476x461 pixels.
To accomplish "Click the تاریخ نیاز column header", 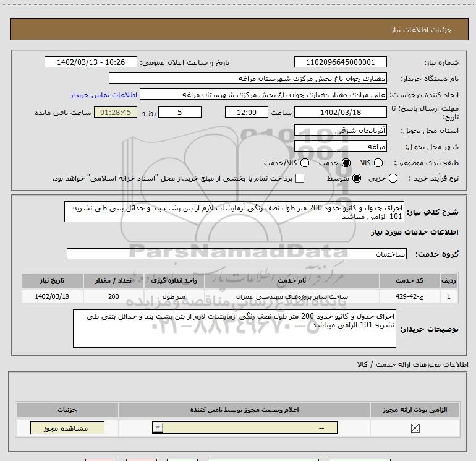I will pyautogui.click(x=52, y=280).
